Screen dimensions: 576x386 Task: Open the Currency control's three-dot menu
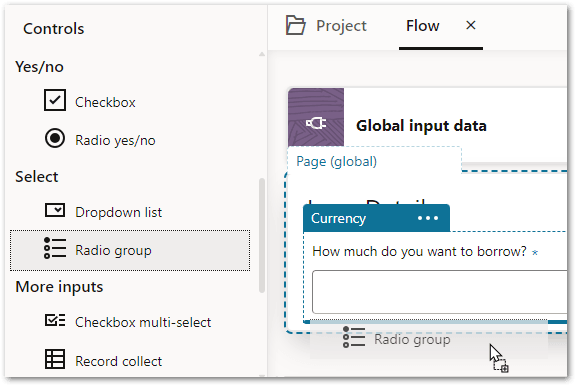428,218
